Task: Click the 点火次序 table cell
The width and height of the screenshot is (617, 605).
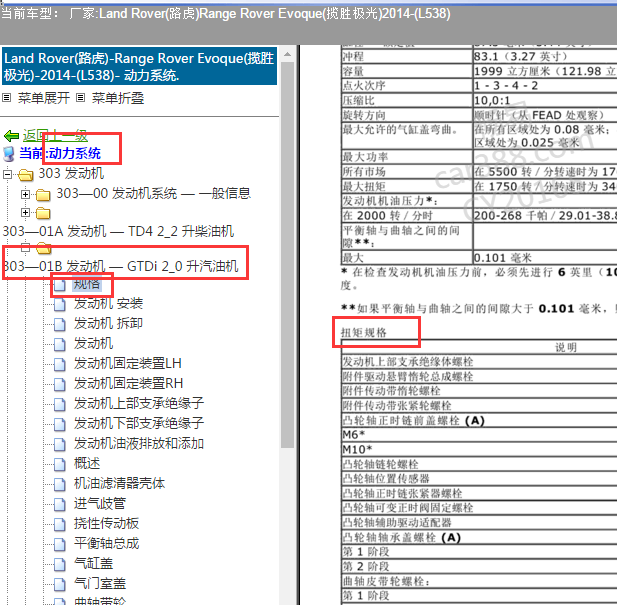Action: click(x=406, y=86)
